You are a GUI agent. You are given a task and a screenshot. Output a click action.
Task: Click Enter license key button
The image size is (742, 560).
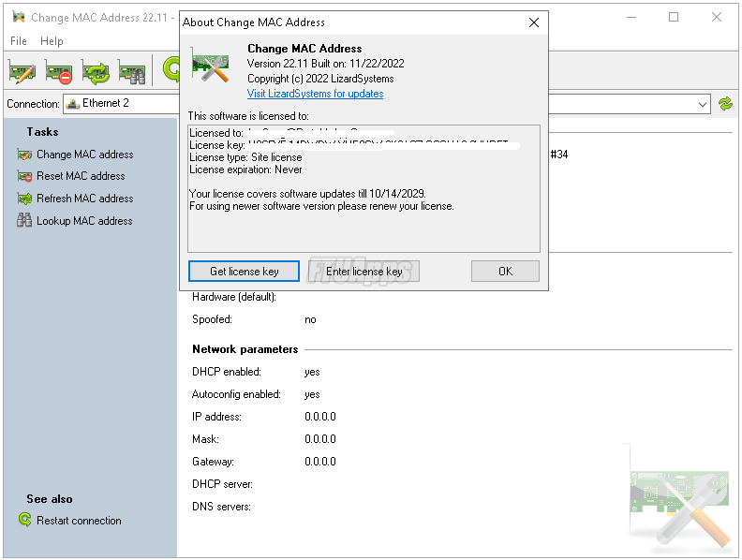click(364, 271)
